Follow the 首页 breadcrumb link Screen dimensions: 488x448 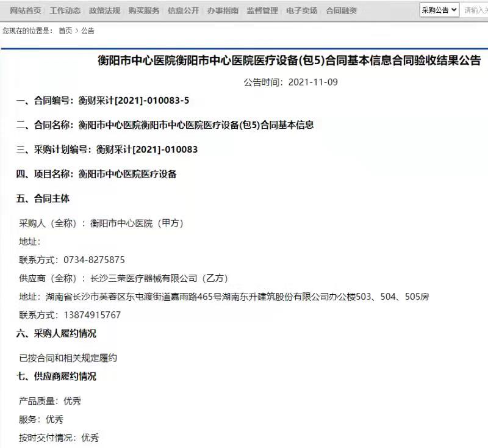[x=65, y=31]
